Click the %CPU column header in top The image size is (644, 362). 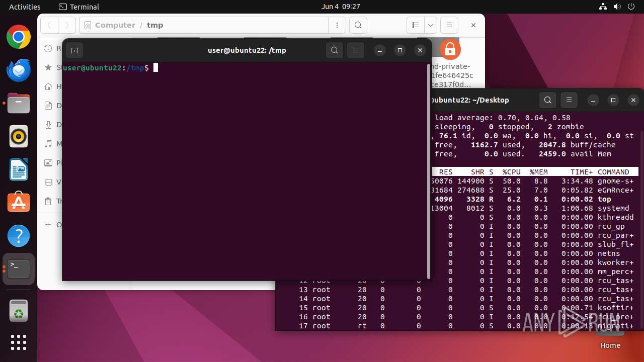(511, 172)
